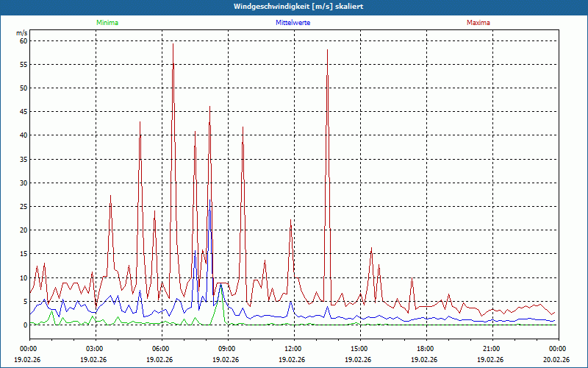
Task: Click the Maxima legend label
Action: (x=478, y=23)
